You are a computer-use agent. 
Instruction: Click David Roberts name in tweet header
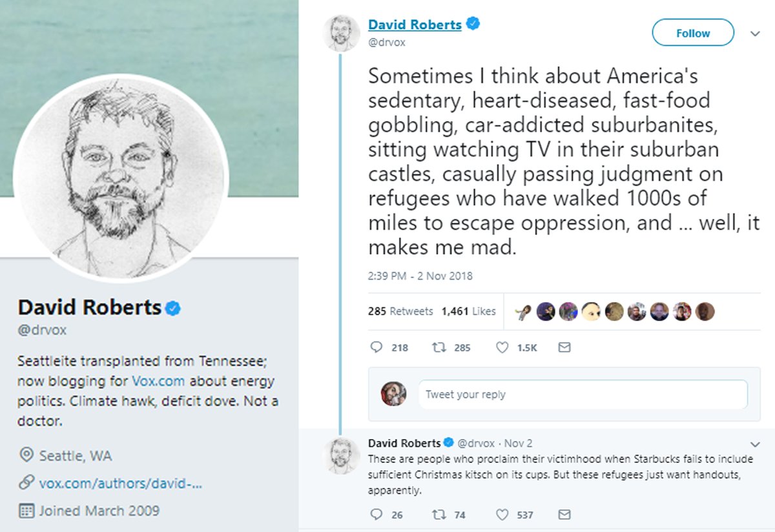[x=415, y=25]
